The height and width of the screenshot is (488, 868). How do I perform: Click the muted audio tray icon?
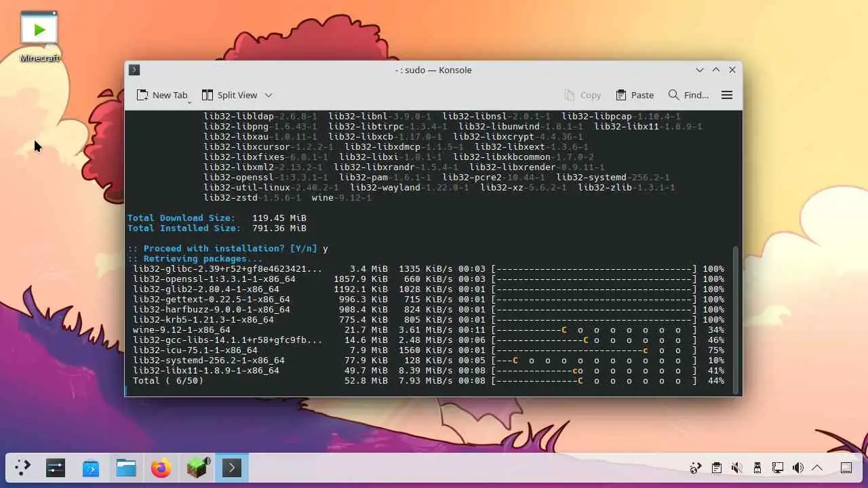pyautogui.click(x=736, y=468)
